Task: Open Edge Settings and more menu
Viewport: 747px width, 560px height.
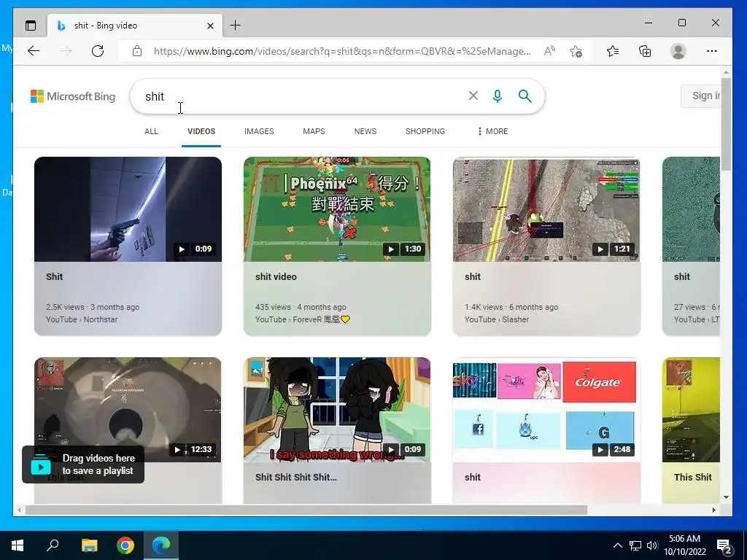Action: coord(712,51)
